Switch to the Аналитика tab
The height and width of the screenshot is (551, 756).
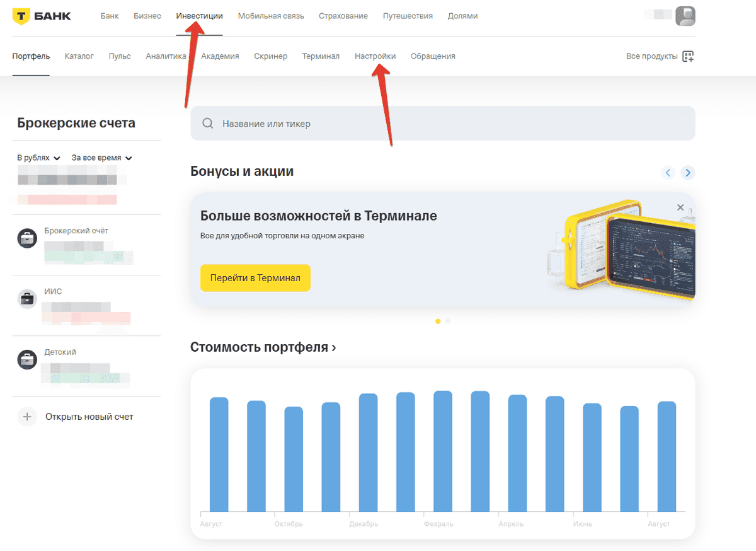166,56
